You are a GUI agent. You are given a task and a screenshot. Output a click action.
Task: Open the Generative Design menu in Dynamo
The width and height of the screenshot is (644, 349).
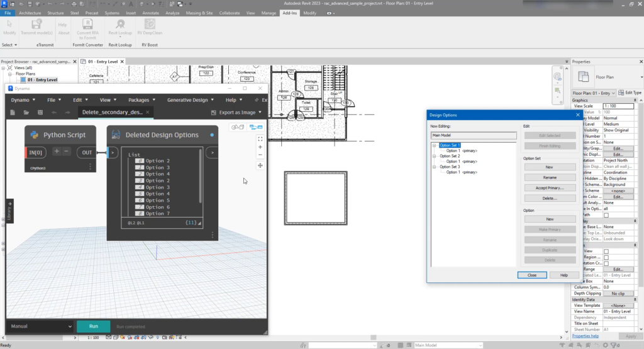click(191, 100)
